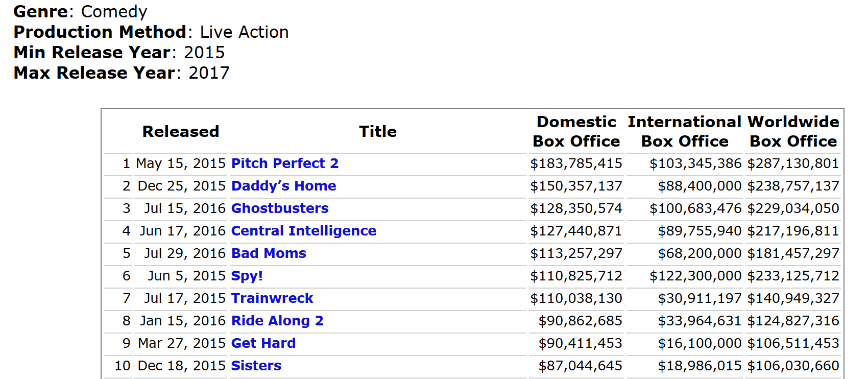Open the Trainwreck movie link

point(272,298)
